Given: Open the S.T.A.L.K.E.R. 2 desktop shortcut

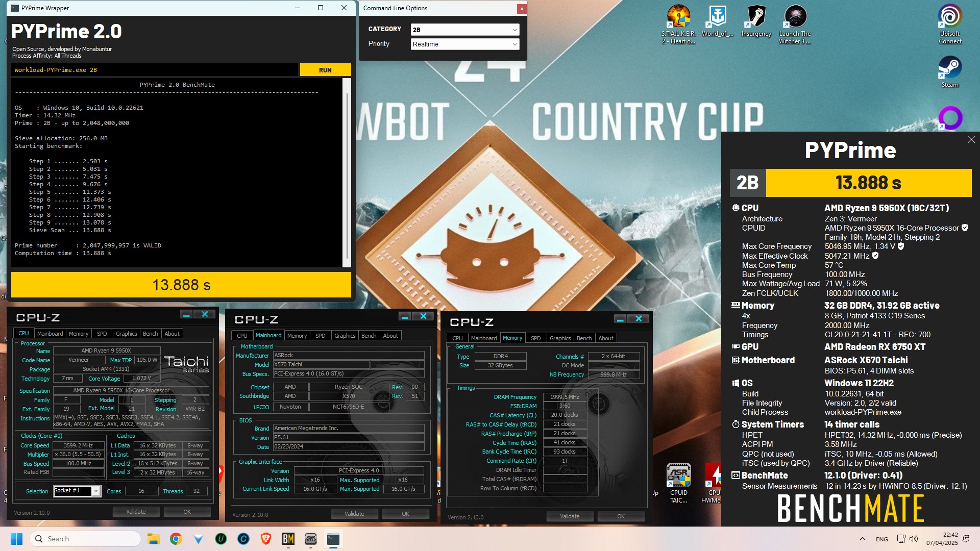Looking at the screenshot, I should (x=678, y=24).
